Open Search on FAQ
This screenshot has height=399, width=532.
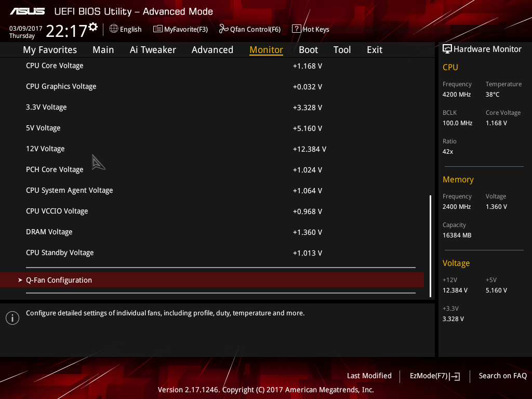click(x=503, y=376)
